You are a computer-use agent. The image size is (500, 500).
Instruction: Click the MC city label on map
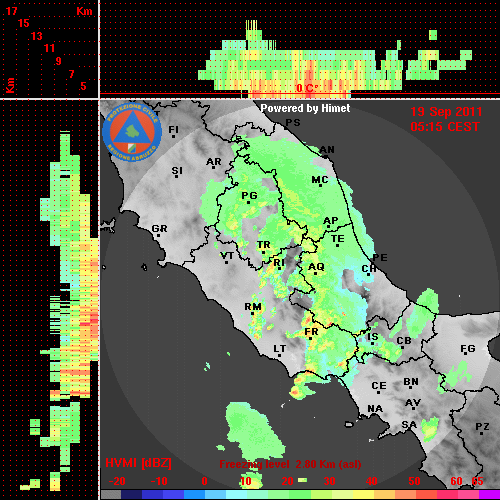click(320, 180)
